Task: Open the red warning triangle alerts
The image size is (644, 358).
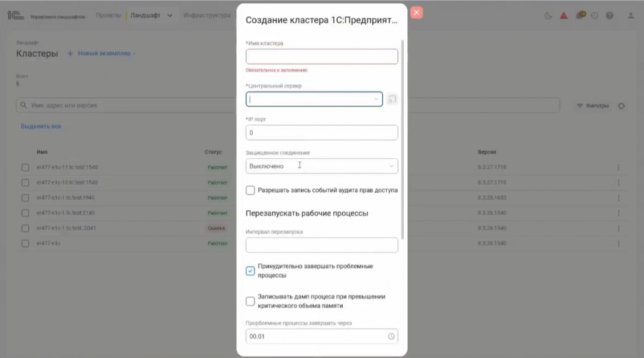Action: click(x=563, y=16)
